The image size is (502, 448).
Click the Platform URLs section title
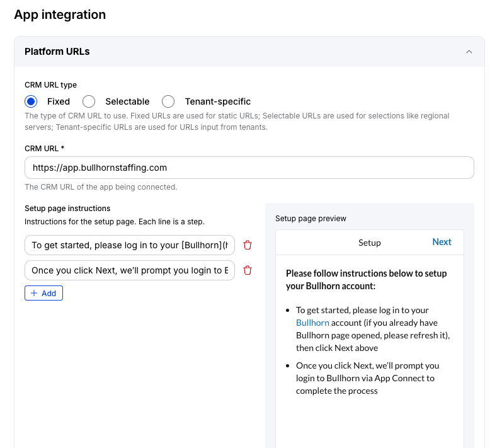tap(57, 52)
